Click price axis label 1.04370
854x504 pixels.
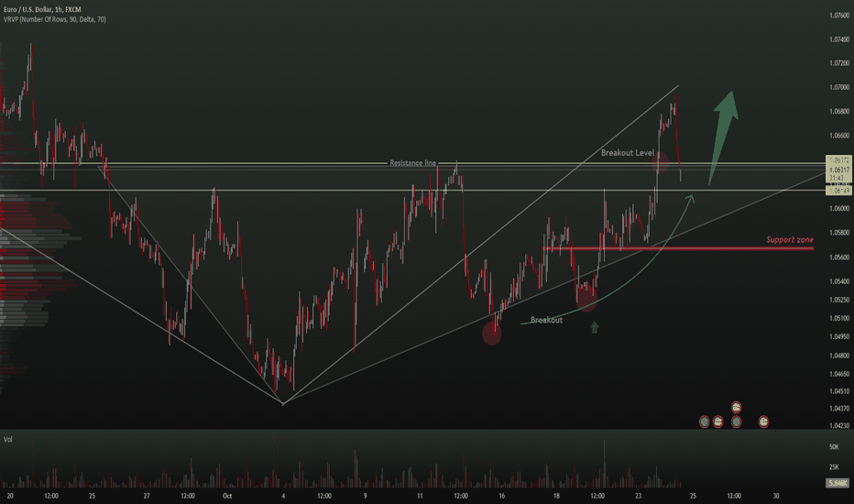(x=838, y=409)
